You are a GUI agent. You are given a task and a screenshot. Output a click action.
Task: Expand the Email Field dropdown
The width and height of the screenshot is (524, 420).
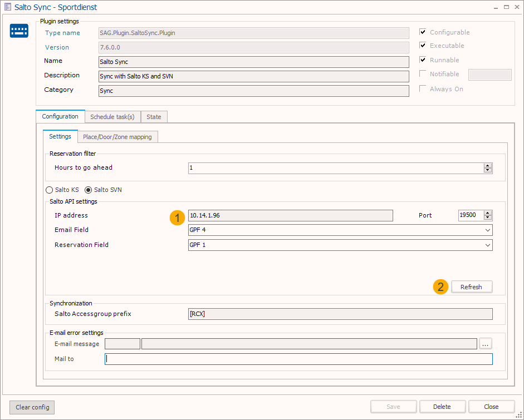tap(488, 230)
